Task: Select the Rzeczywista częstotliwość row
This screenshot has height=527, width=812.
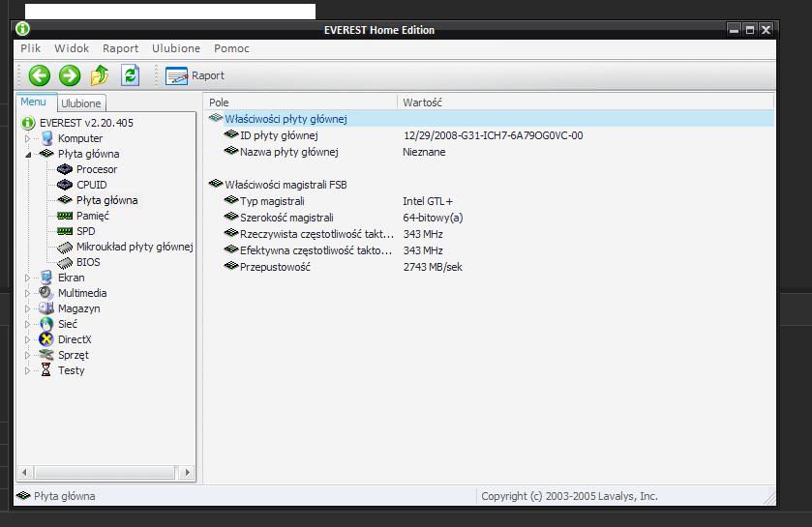Action: point(490,234)
